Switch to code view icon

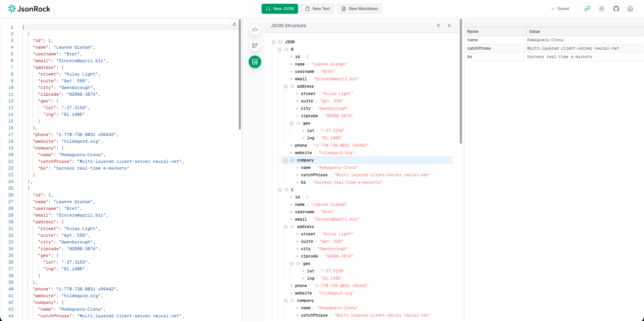(255, 30)
